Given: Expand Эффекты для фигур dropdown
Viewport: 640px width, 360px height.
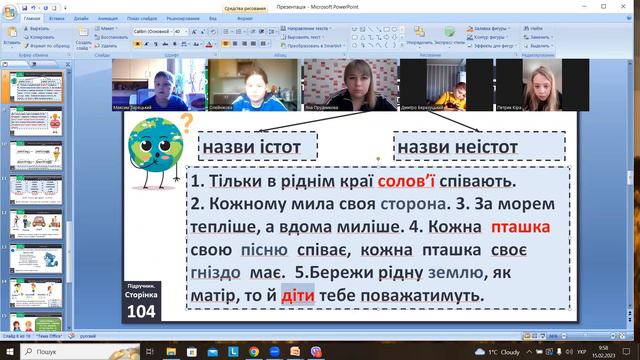Looking at the screenshot, I should [492, 46].
